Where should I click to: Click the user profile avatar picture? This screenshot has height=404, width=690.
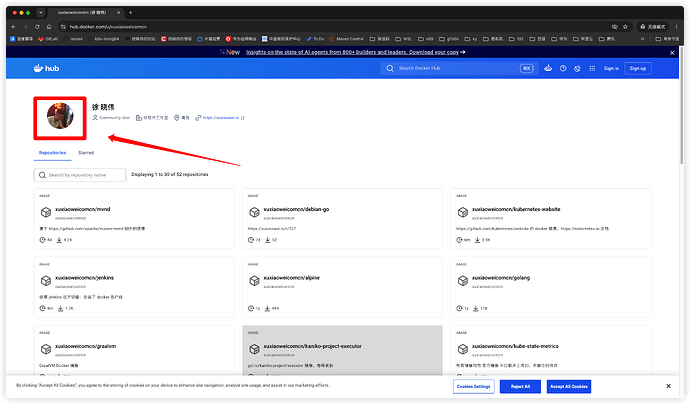[x=60, y=116]
